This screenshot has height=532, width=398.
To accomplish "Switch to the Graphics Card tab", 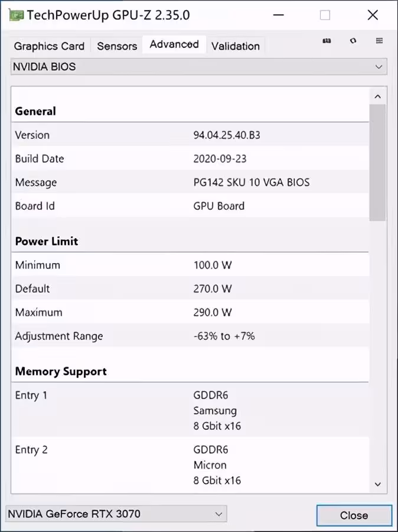I will click(x=49, y=46).
